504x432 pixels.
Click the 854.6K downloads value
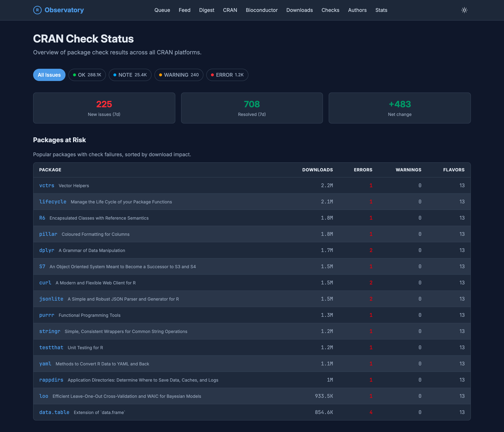click(324, 412)
